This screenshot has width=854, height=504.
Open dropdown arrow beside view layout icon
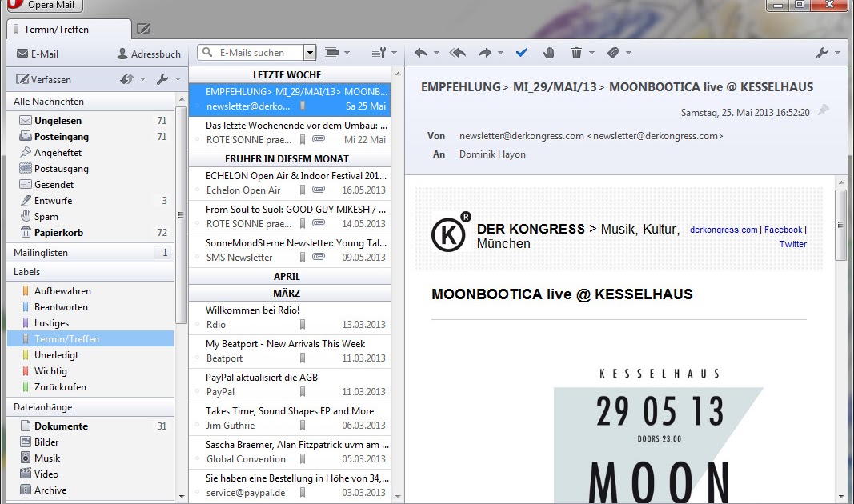[347, 53]
